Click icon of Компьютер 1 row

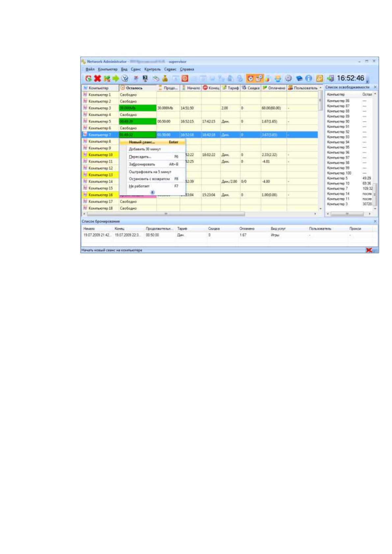point(85,94)
